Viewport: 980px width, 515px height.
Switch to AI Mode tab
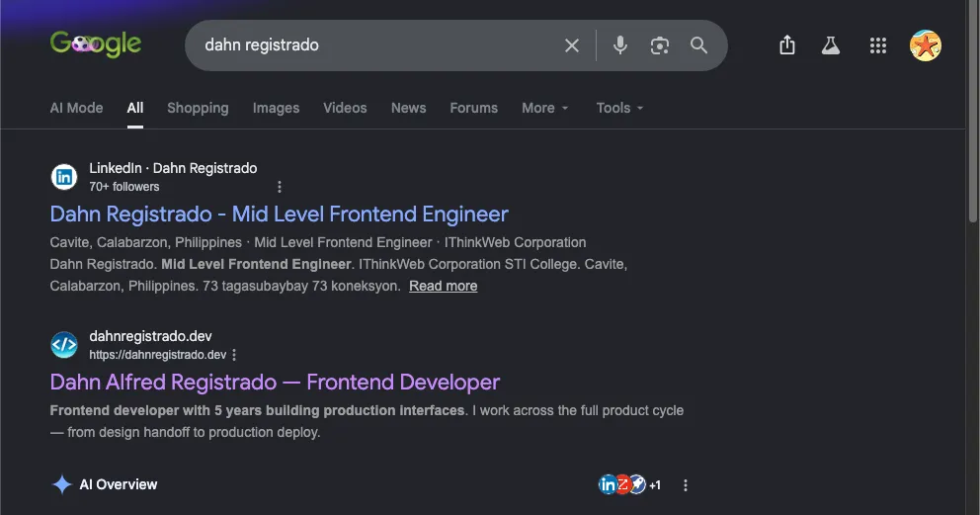[x=76, y=108]
